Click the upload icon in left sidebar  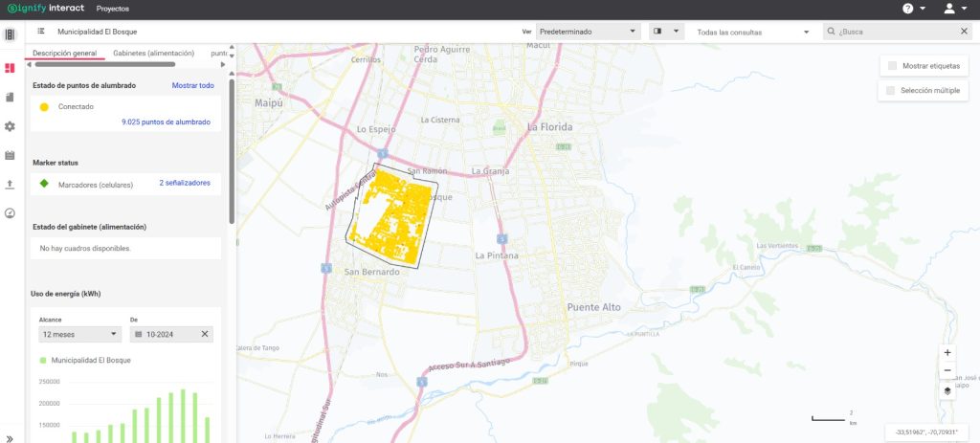(x=10, y=184)
